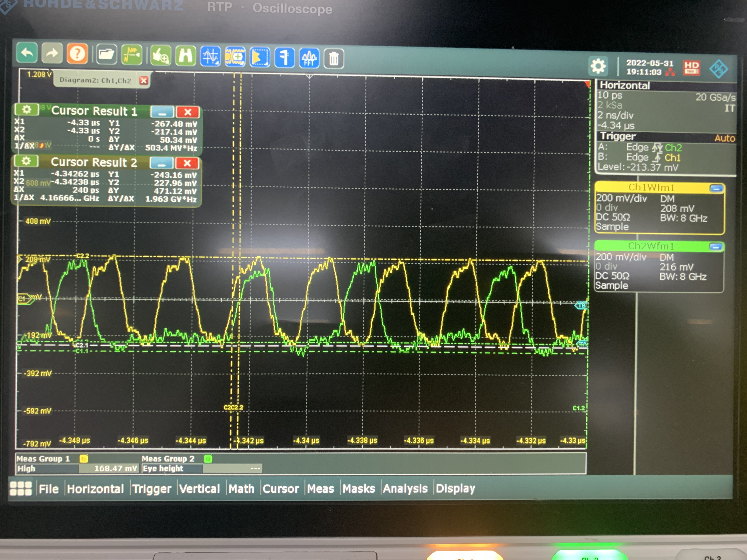Open the Vertical menu
The height and width of the screenshot is (560, 747).
[x=199, y=489]
